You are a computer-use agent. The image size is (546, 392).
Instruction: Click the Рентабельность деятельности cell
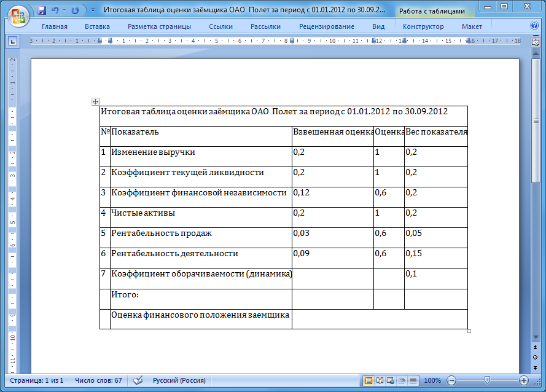tap(201, 258)
